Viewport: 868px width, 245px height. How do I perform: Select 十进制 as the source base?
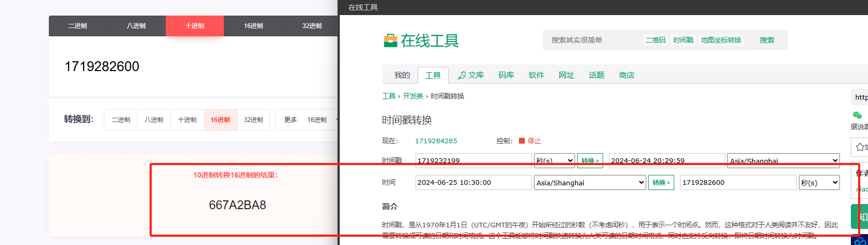coord(195,26)
